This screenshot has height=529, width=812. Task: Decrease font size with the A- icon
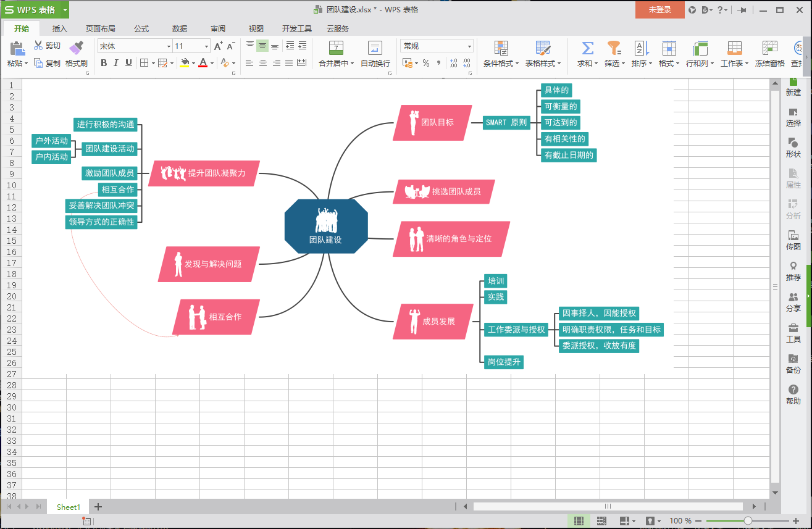tap(231, 46)
